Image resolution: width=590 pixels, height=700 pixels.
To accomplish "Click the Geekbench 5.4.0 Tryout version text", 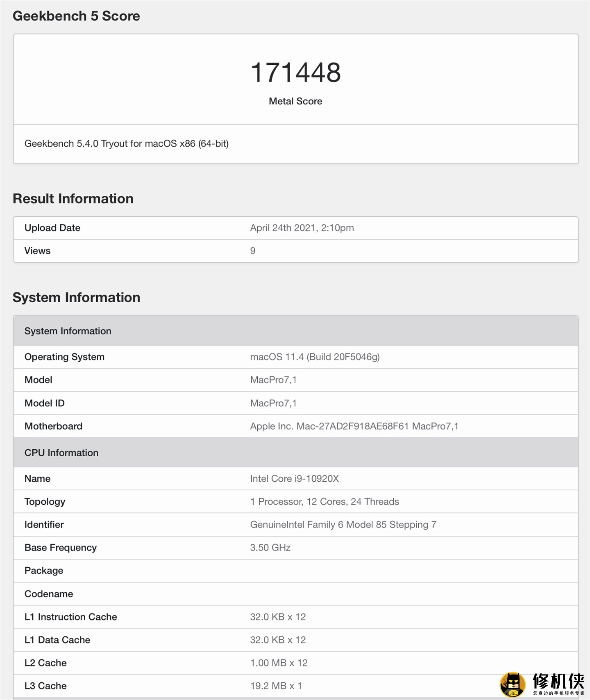I will [x=127, y=144].
